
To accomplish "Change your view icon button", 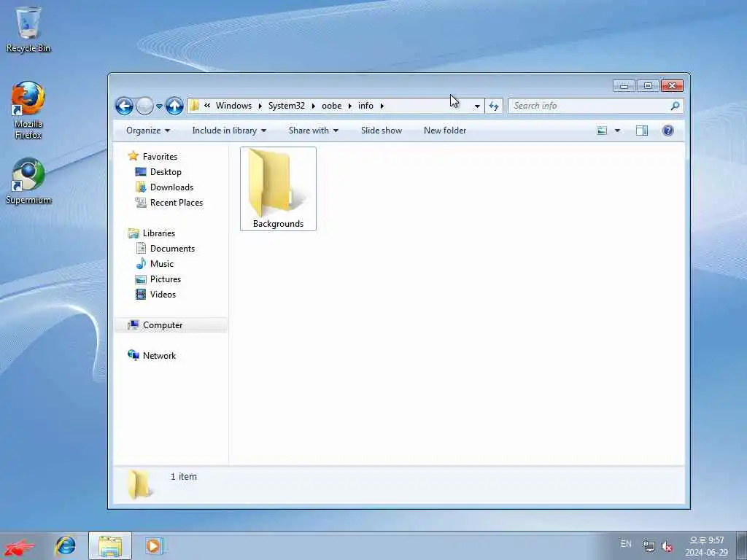I will pyautogui.click(x=602, y=131).
